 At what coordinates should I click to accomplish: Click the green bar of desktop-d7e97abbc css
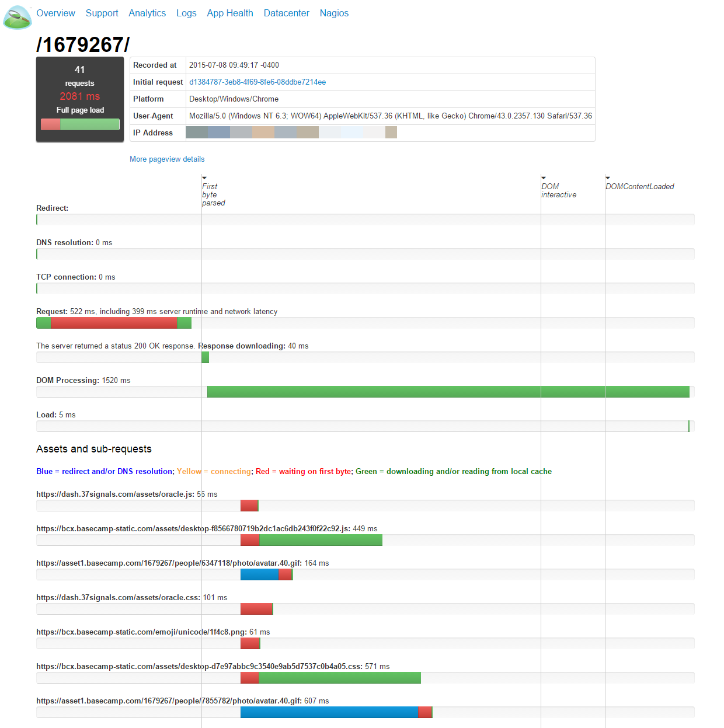[340, 678]
